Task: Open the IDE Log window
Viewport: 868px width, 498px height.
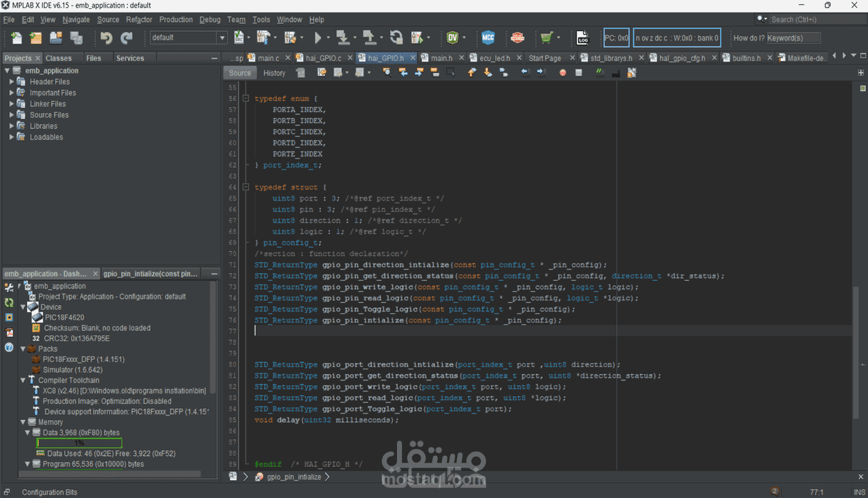Action: (x=582, y=38)
